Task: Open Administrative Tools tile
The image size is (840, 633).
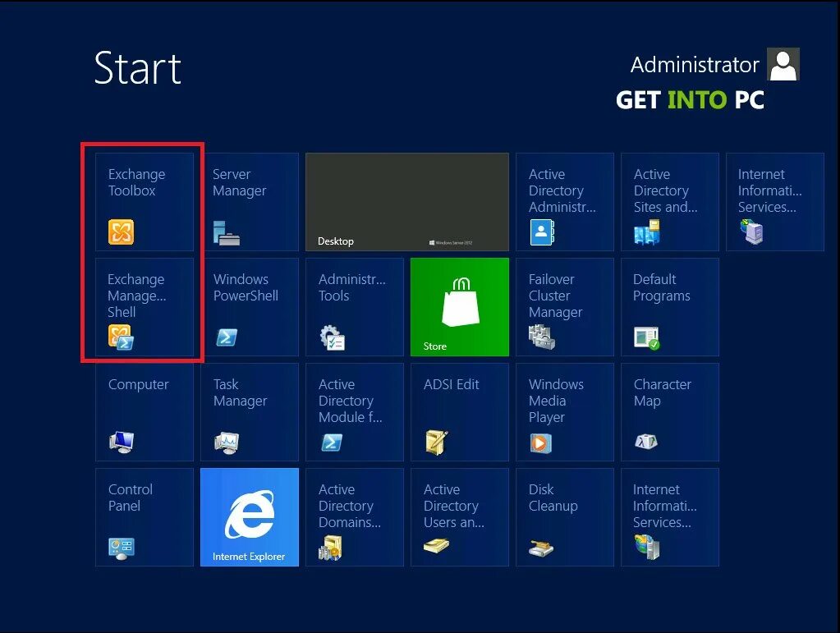Action: click(x=355, y=307)
